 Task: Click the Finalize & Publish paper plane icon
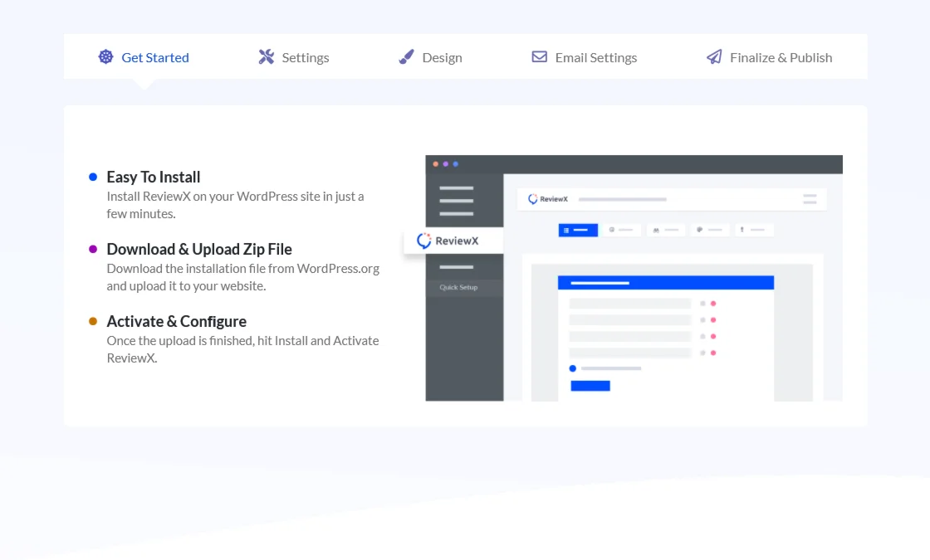(x=713, y=56)
